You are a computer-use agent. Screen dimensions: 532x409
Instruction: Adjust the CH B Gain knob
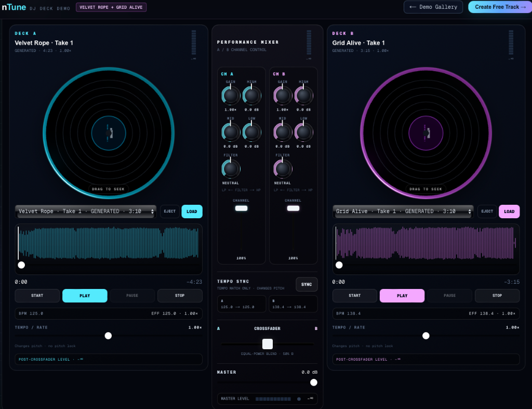point(283,96)
